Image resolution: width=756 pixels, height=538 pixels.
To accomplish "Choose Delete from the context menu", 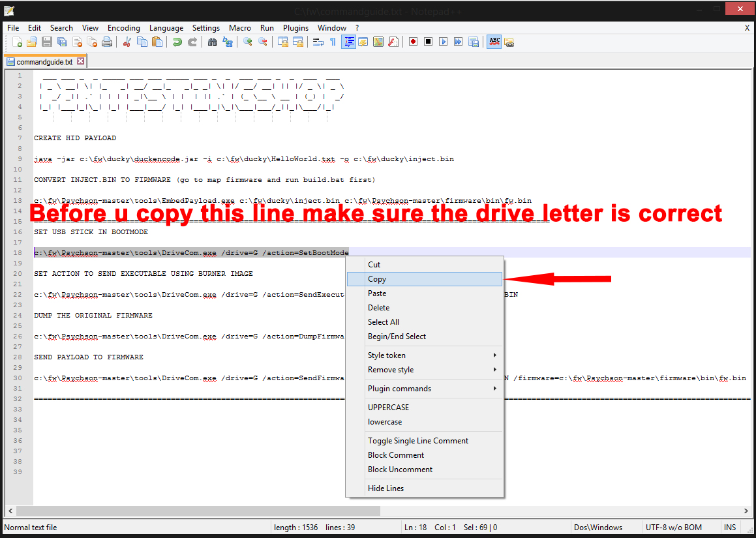I will pyautogui.click(x=425, y=308).
